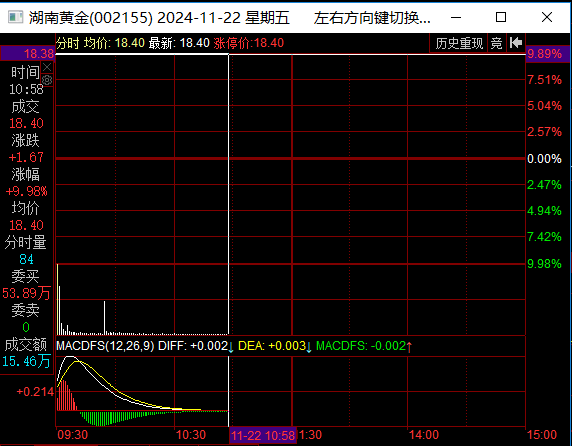Screen dimensions: 572x446
Task: Maximize the 湖南黄金 chart window
Action: (501, 17)
